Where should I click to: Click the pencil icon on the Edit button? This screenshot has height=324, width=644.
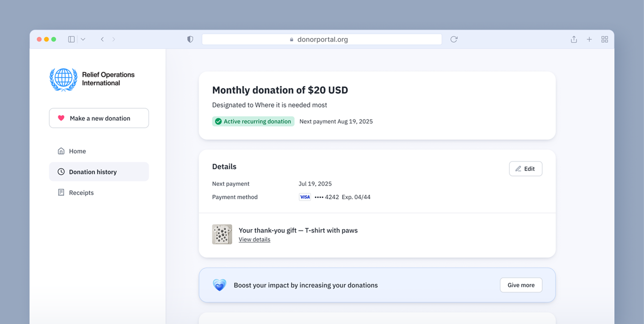(x=518, y=168)
